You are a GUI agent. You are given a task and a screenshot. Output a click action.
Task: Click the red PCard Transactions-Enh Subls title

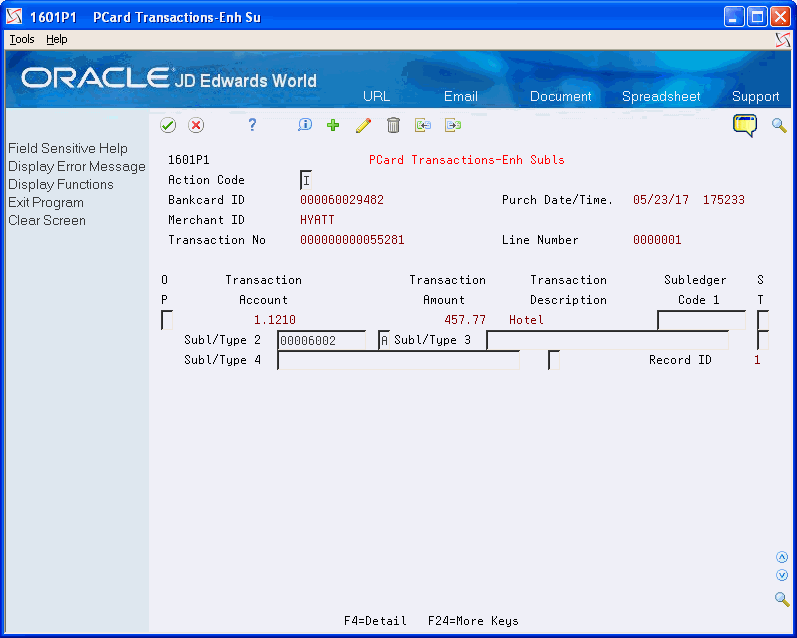[467, 160]
